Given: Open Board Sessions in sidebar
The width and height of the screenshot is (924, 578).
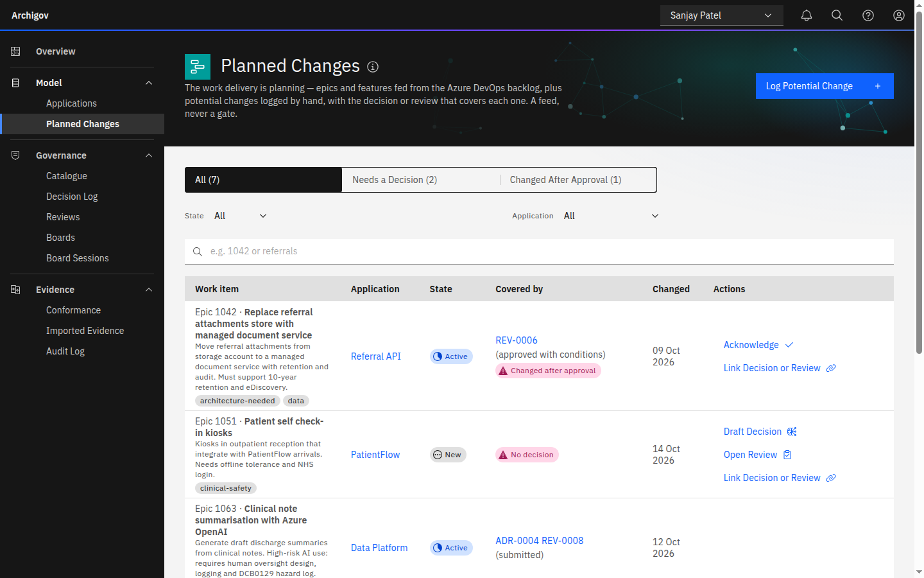Looking at the screenshot, I should 78,258.
